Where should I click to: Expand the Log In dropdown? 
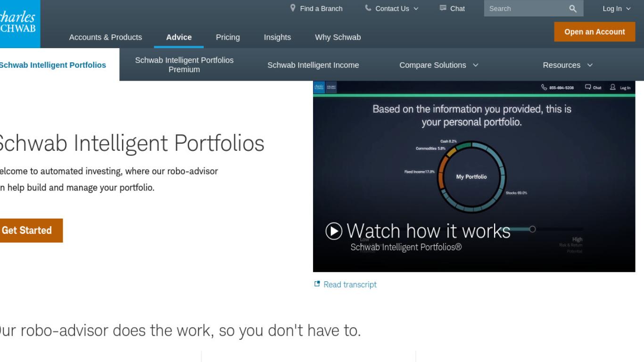click(x=628, y=8)
